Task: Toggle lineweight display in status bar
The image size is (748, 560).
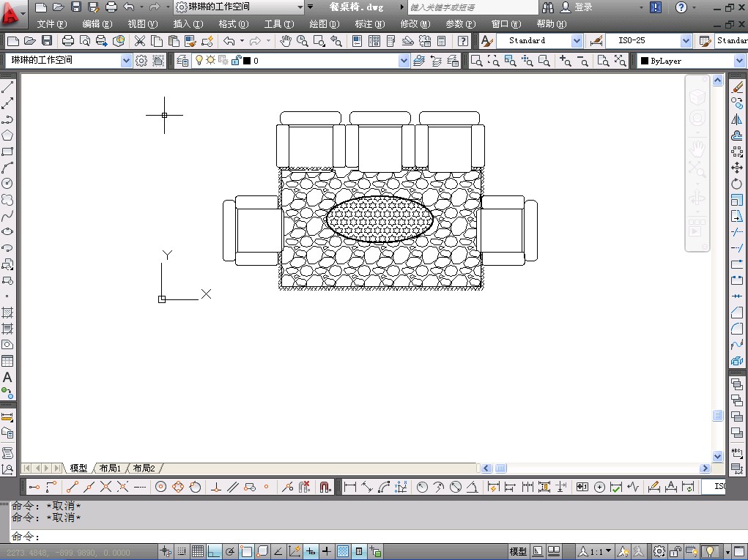Action: tap(326, 551)
